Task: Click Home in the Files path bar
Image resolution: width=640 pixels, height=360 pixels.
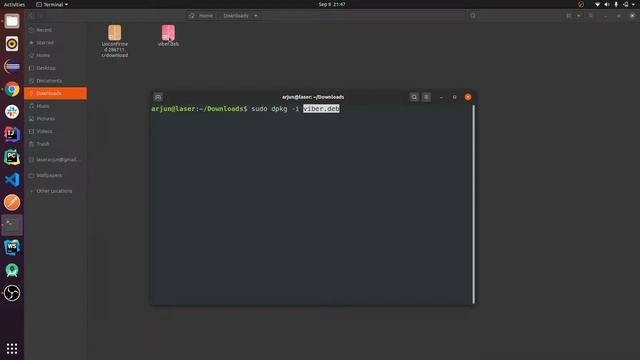Action: pyautogui.click(x=202, y=16)
